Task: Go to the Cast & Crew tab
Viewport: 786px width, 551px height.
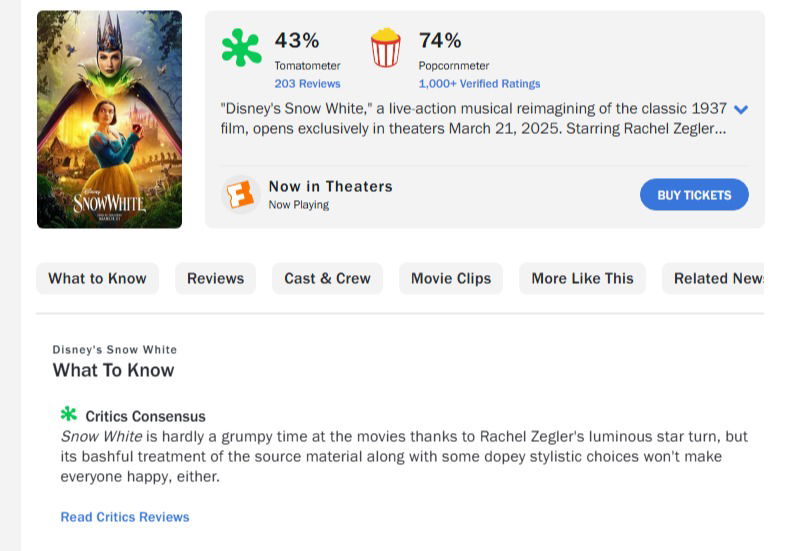Action: 327,279
